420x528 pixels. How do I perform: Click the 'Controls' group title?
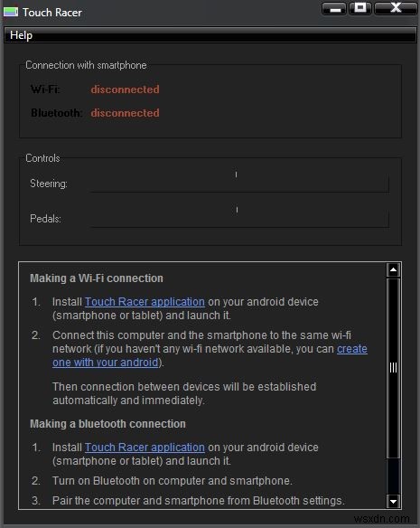42,158
